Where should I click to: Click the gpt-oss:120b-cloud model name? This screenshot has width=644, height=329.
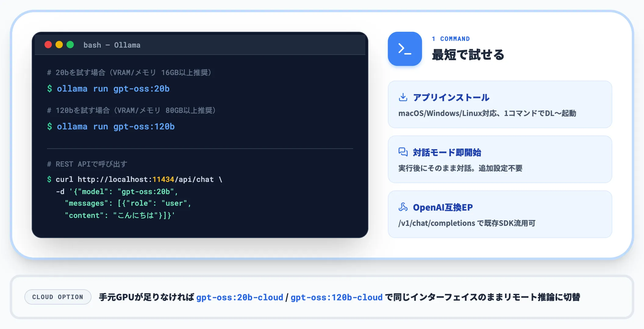[x=337, y=297]
